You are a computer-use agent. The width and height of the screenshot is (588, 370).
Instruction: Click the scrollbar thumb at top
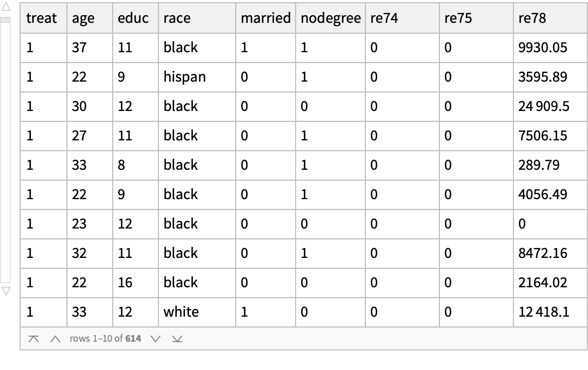[x=5, y=20]
